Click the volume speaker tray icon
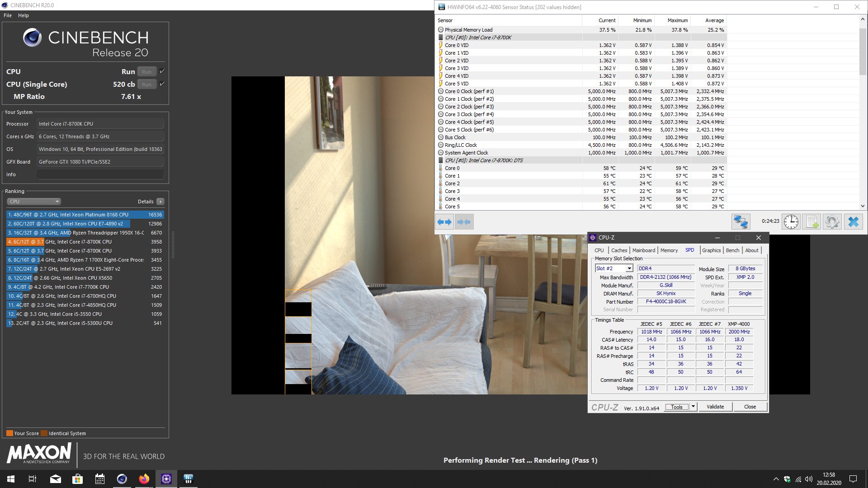The height and width of the screenshot is (488, 868). pyautogui.click(x=809, y=479)
